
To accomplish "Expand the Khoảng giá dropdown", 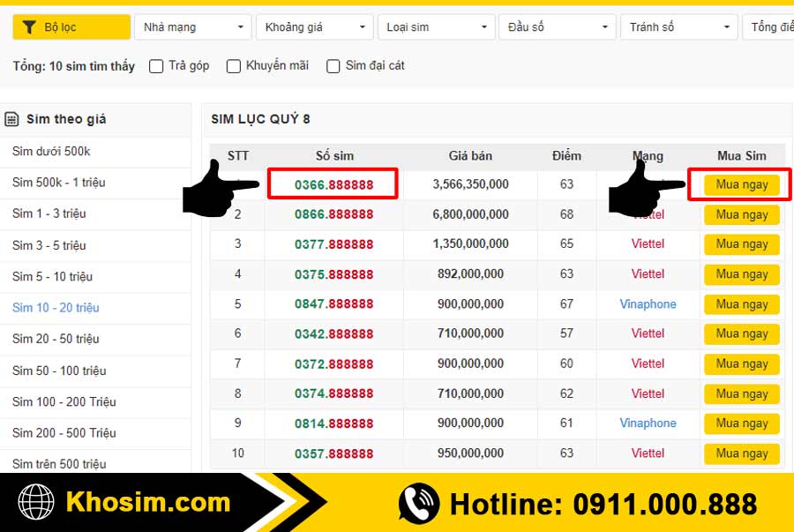I will (314, 27).
